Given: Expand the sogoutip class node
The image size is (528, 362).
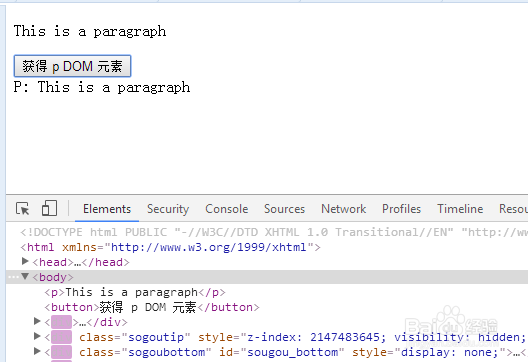Looking at the screenshot, I should pos(37,336).
